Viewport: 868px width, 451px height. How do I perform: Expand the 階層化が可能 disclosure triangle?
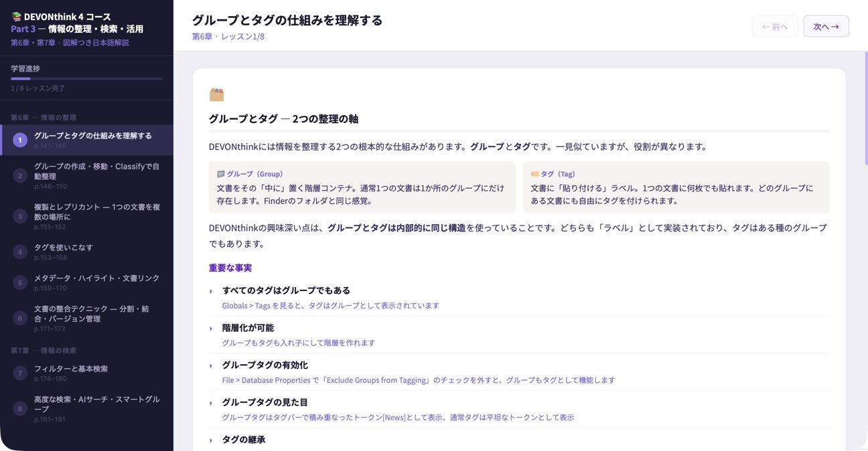(211, 329)
